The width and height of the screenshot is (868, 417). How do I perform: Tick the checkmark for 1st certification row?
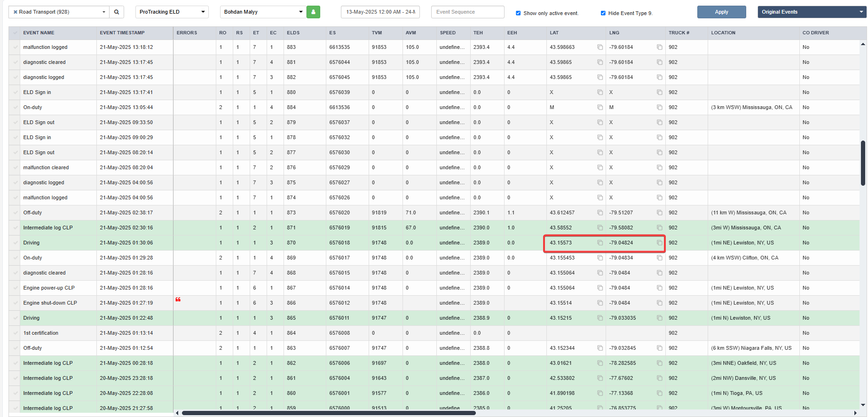[15, 333]
